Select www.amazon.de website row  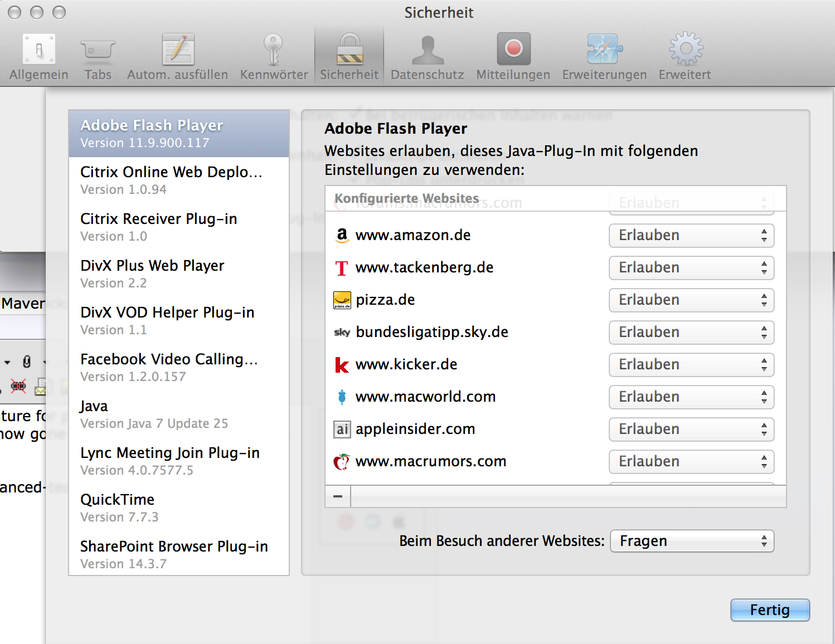(556, 236)
